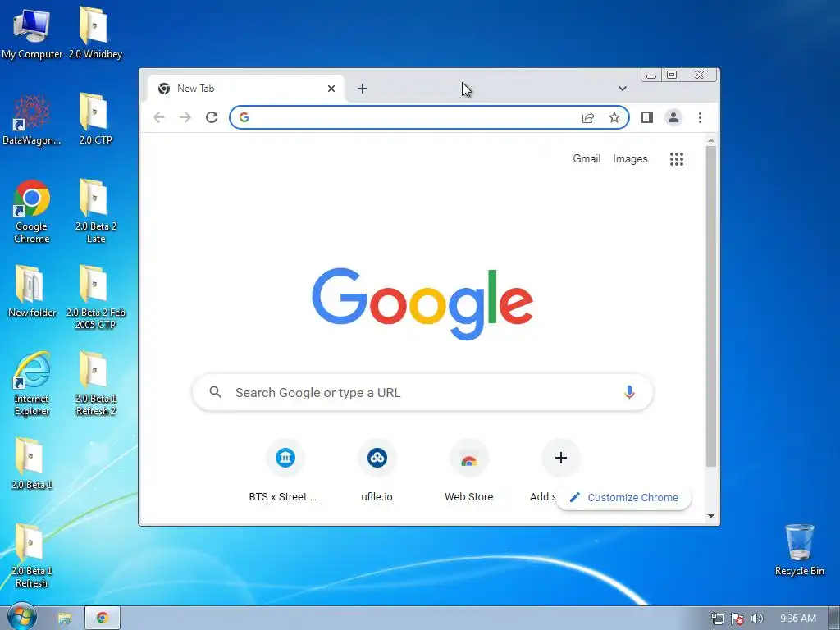Open the ufile.io shortcut
This screenshot has height=630, width=840.
[x=377, y=471]
